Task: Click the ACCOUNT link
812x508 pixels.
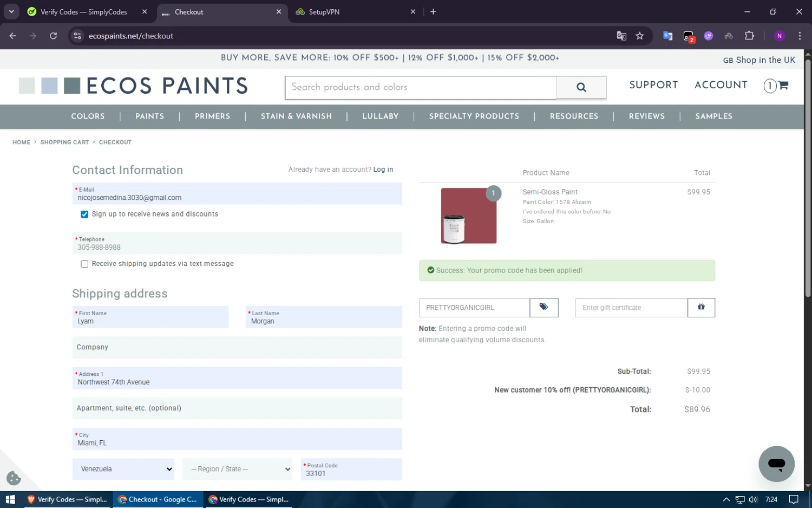Action: click(721, 85)
